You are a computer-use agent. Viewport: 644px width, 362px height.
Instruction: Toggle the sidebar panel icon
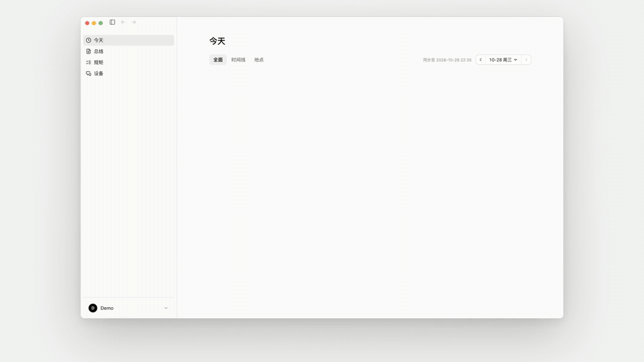112,22
